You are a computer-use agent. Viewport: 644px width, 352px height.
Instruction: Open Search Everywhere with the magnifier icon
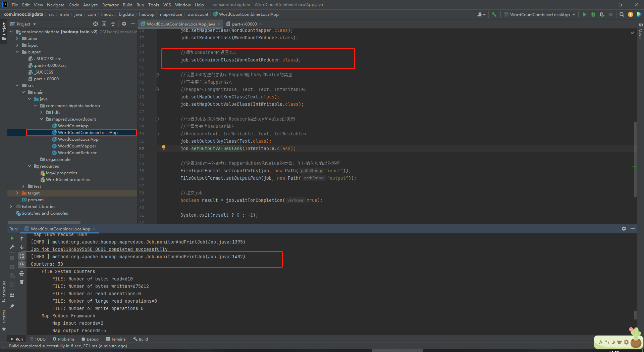(x=622, y=14)
